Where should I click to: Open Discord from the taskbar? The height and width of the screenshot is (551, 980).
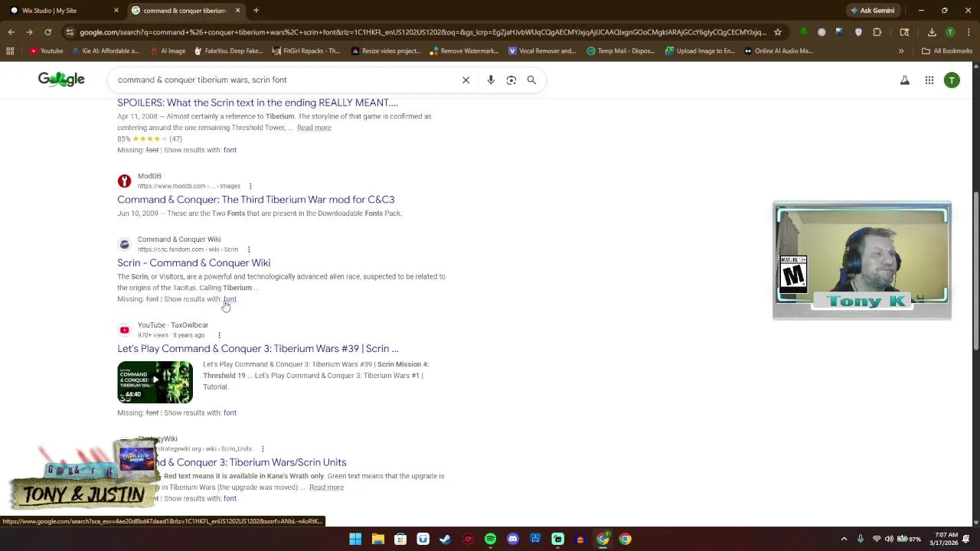(513, 539)
